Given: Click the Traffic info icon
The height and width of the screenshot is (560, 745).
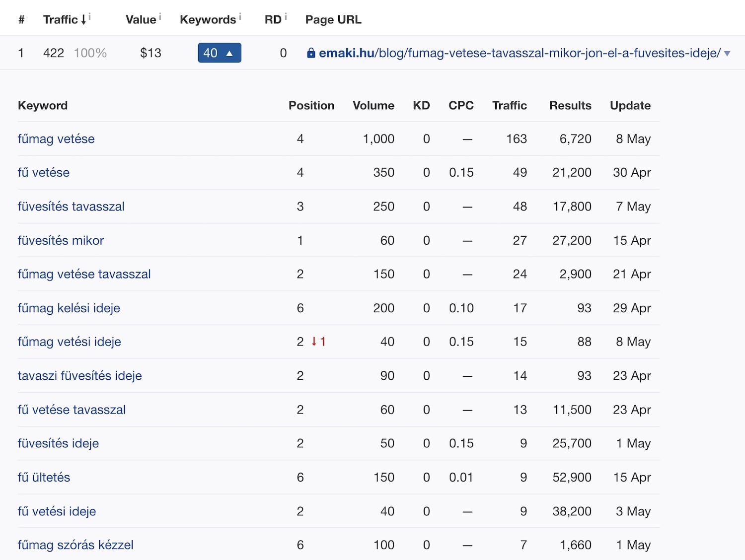Looking at the screenshot, I should pyautogui.click(x=89, y=17).
